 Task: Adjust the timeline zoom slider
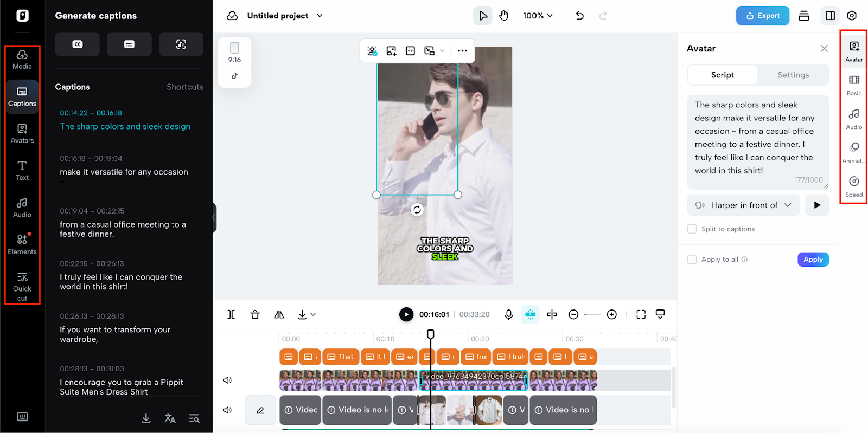click(592, 314)
